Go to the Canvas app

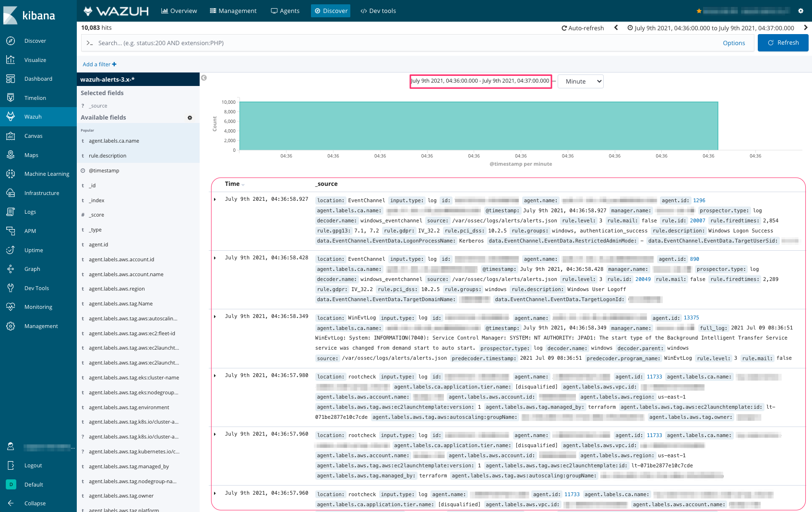[x=33, y=136]
